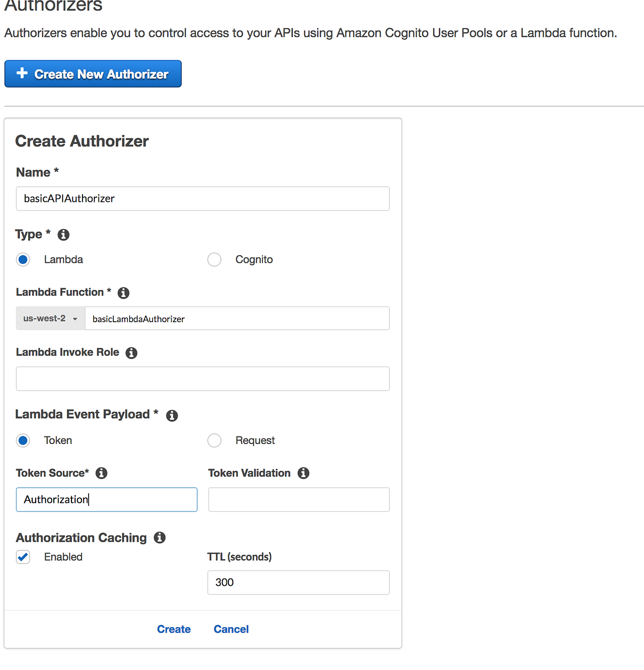
Task: Disable the Authorization Caching Enabled checkbox
Action: 23,557
